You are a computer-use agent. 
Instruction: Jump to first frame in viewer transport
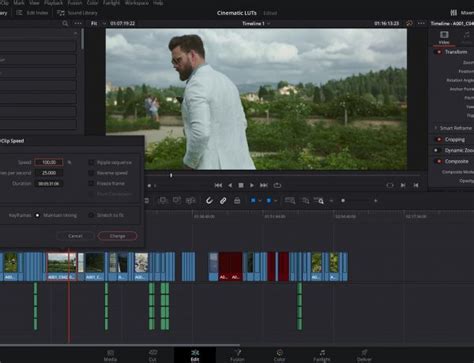tap(218, 185)
